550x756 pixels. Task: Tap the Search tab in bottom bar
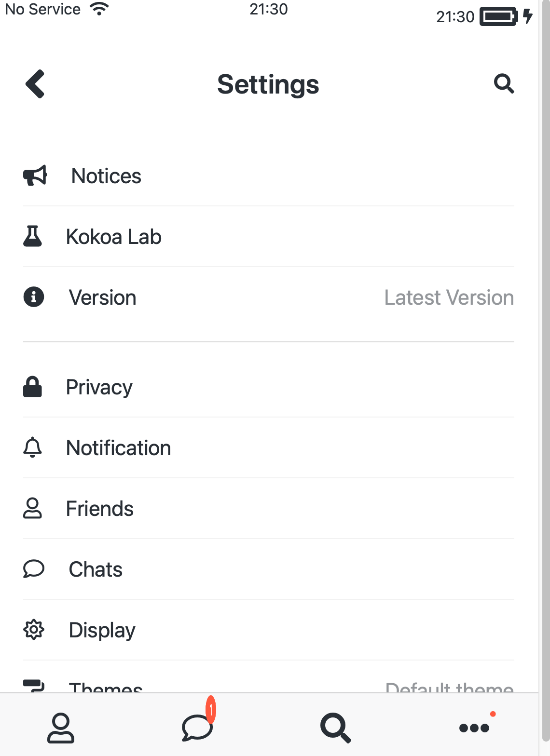click(x=335, y=727)
